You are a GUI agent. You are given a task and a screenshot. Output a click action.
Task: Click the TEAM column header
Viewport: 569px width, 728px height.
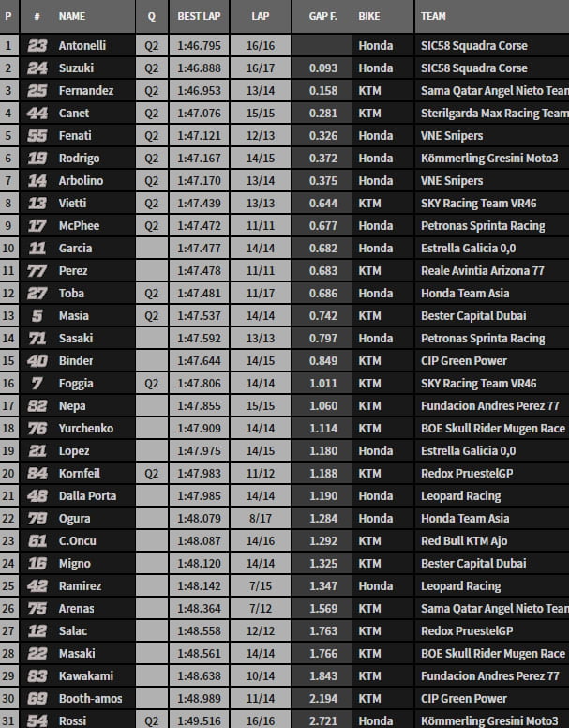[x=433, y=17]
